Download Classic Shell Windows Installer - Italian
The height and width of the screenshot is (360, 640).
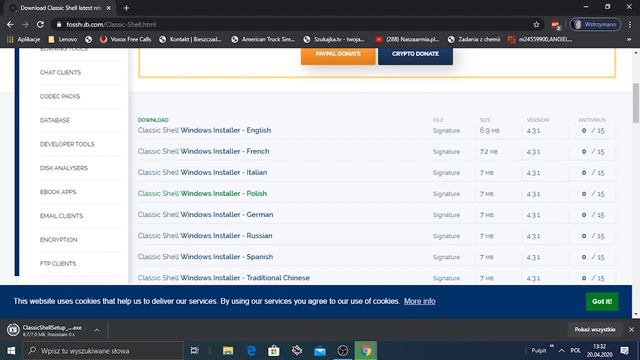pyautogui.click(x=202, y=172)
